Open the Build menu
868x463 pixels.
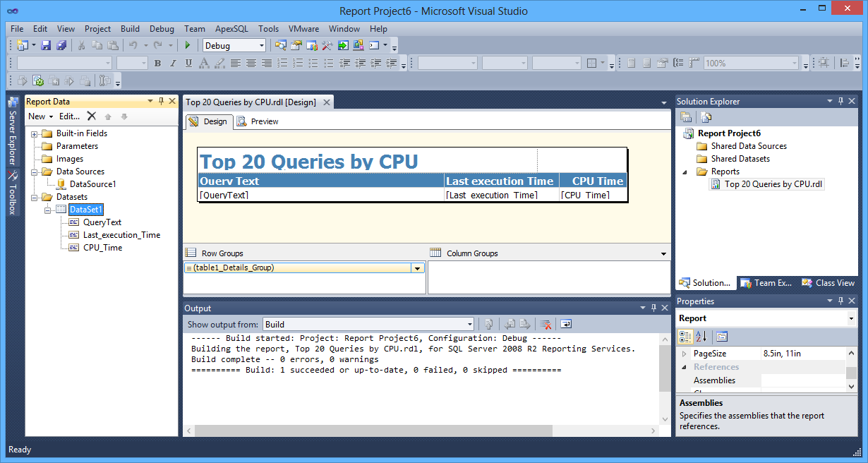click(x=130, y=29)
